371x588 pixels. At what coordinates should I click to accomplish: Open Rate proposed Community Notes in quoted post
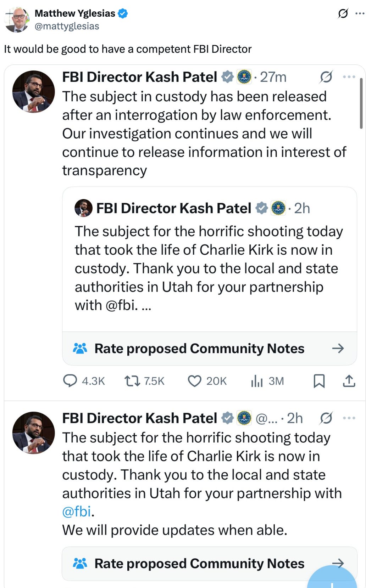209,349
